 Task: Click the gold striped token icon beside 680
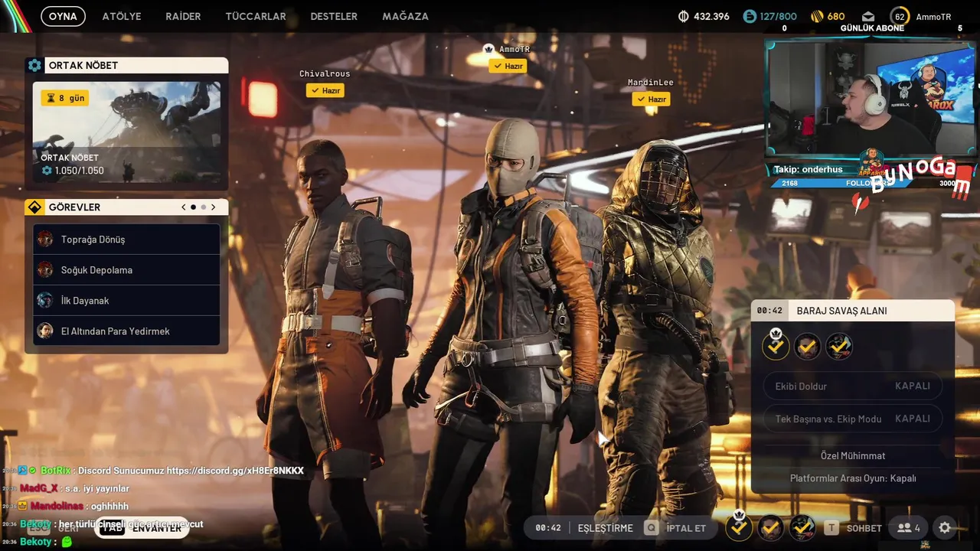pos(816,16)
